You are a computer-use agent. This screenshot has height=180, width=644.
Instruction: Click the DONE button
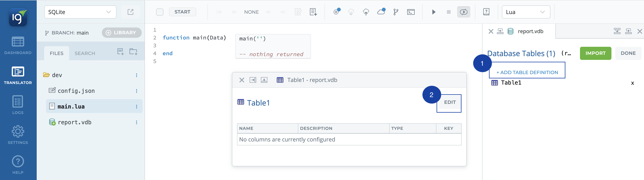628,53
